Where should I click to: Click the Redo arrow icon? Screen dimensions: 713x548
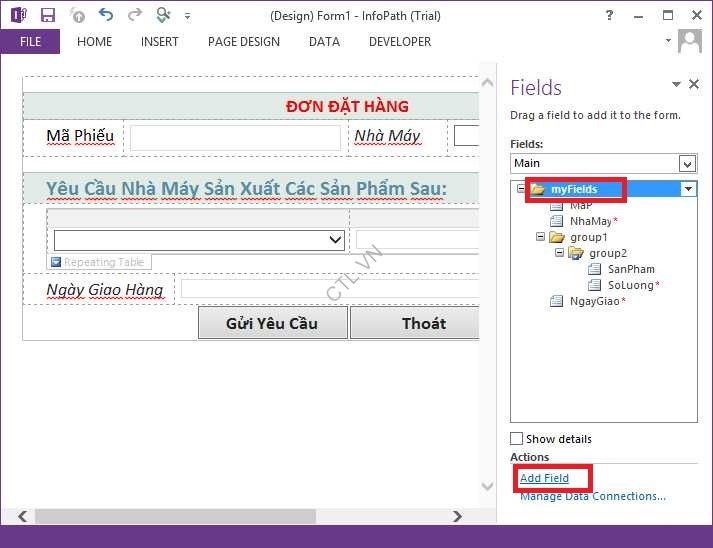coord(135,15)
